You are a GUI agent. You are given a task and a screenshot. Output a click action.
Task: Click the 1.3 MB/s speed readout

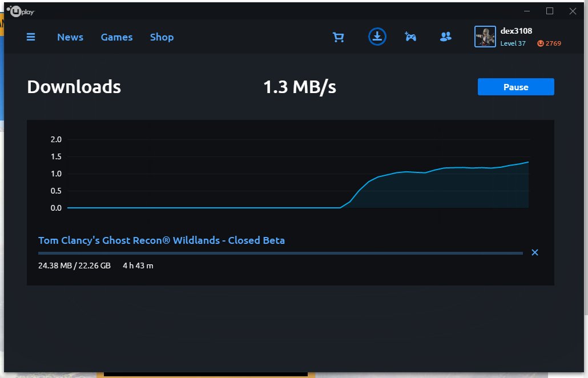click(300, 87)
